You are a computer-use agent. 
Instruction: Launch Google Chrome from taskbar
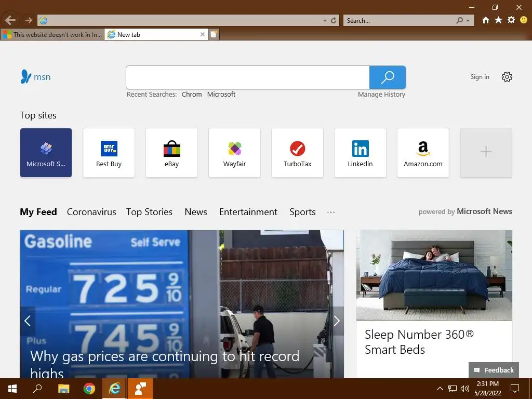click(x=89, y=389)
